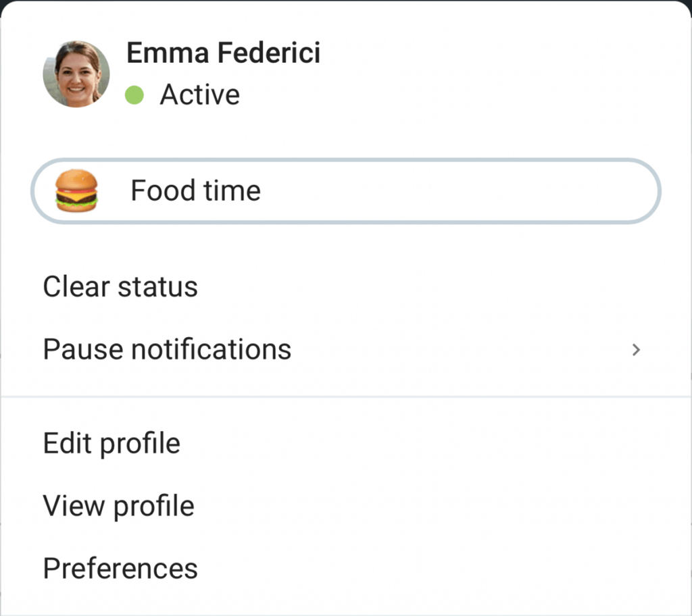Click the green Active presence dot
This screenshot has height=616, width=692.
134,95
